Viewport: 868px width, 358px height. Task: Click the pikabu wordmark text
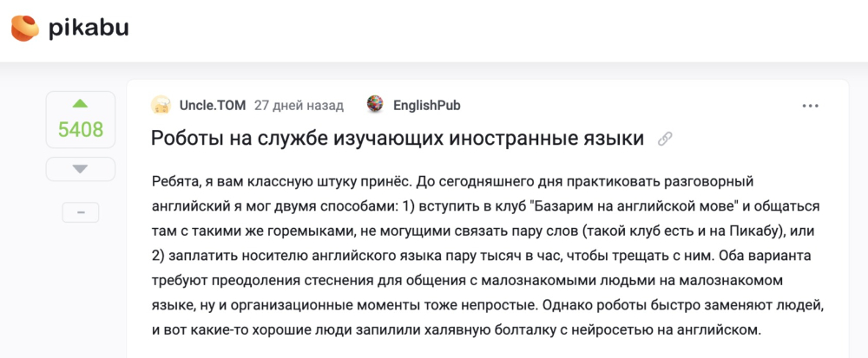[x=89, y=28]
